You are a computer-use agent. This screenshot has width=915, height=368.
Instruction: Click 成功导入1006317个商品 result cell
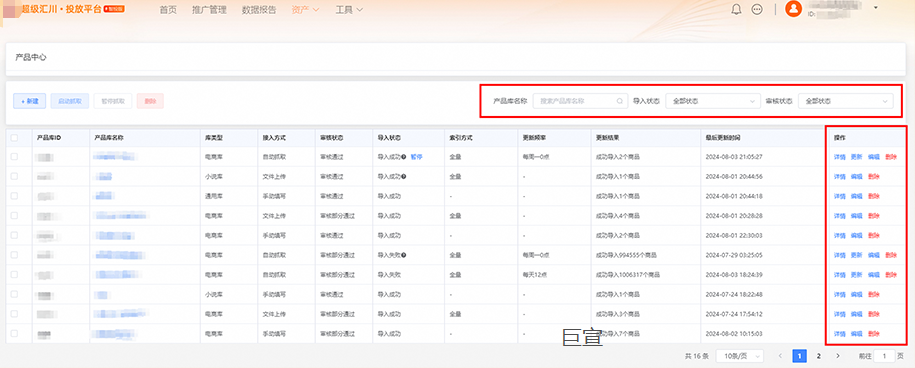(628, 274)
